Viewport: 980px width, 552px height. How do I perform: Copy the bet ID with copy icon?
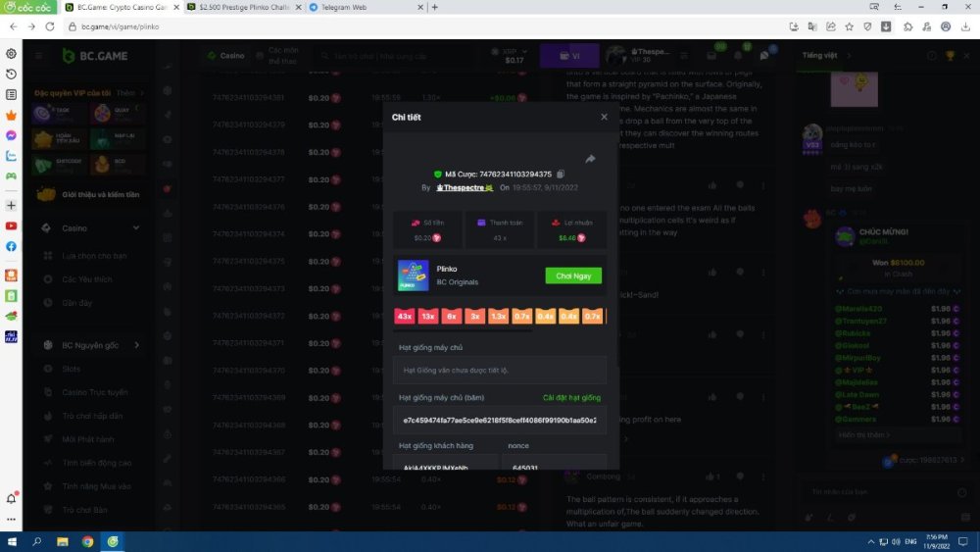pos(561,174)
